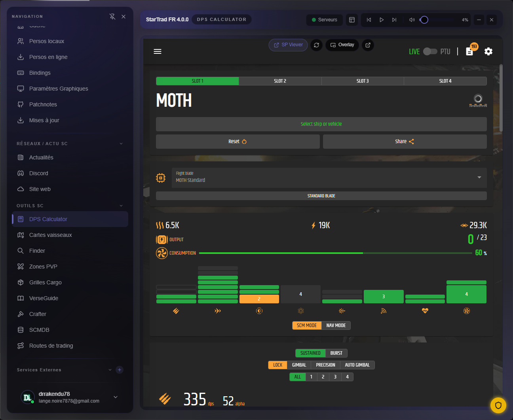
Task: Open Cartes vaisseaux in the sidebar
Action: coord(50,235)
